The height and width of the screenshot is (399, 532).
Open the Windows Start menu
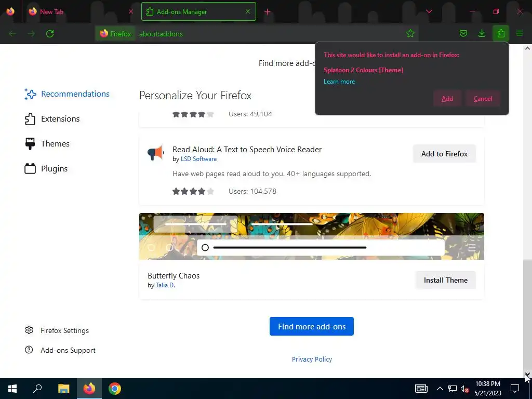pyautogui.click(x=12, y=389)
